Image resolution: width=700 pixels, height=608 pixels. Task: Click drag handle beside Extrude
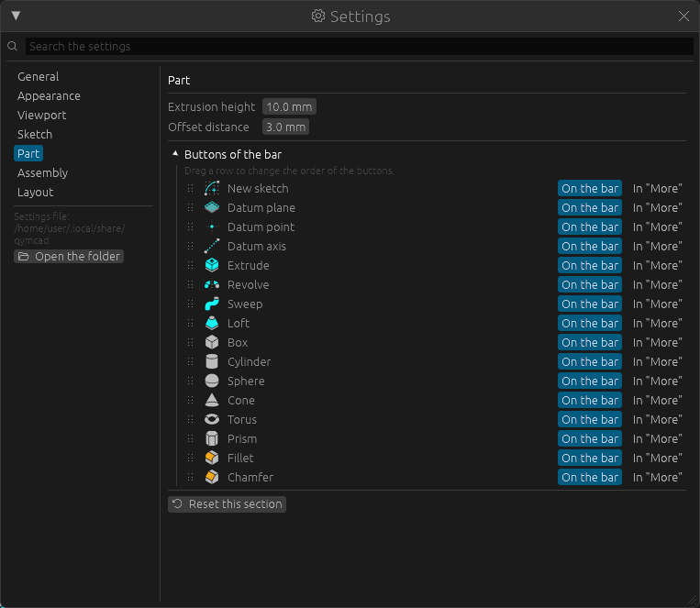click(x=190, y=265)
